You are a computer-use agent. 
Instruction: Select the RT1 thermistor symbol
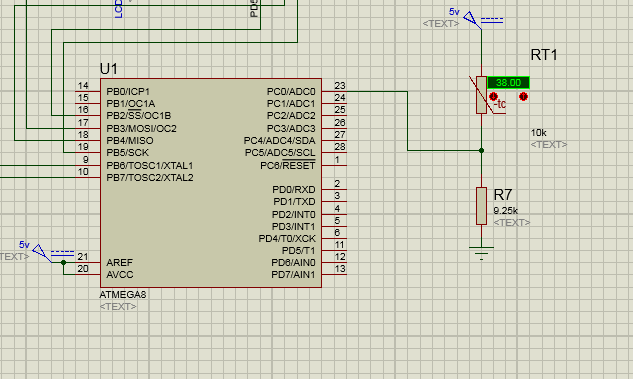click(x=481, y=95)
